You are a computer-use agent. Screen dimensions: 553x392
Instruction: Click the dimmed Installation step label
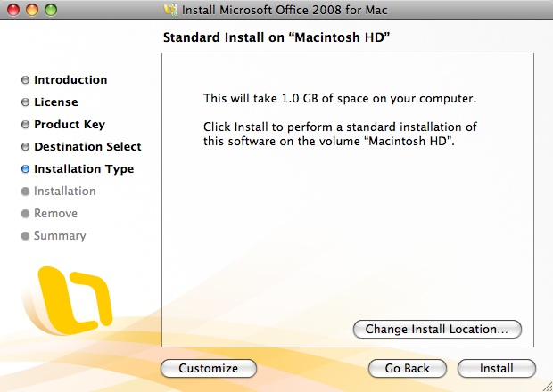click(x=64, y=192)
